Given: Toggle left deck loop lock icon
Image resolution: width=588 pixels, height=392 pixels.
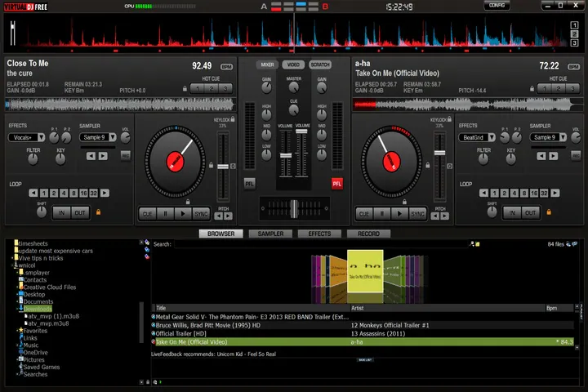Looking at the screenshot, I should click(x=98, y=212).
